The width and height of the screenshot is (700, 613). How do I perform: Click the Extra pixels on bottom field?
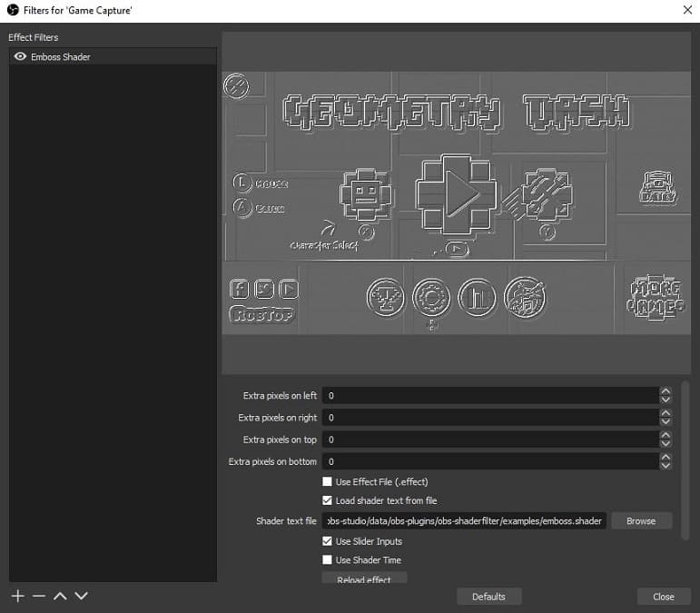click(490, 461)
